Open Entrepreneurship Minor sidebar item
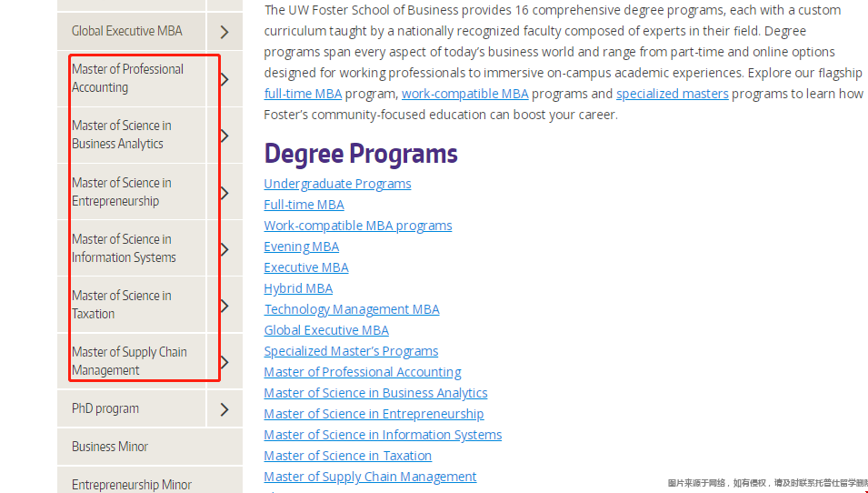This screenshot has width=868, height=493. 149,481
